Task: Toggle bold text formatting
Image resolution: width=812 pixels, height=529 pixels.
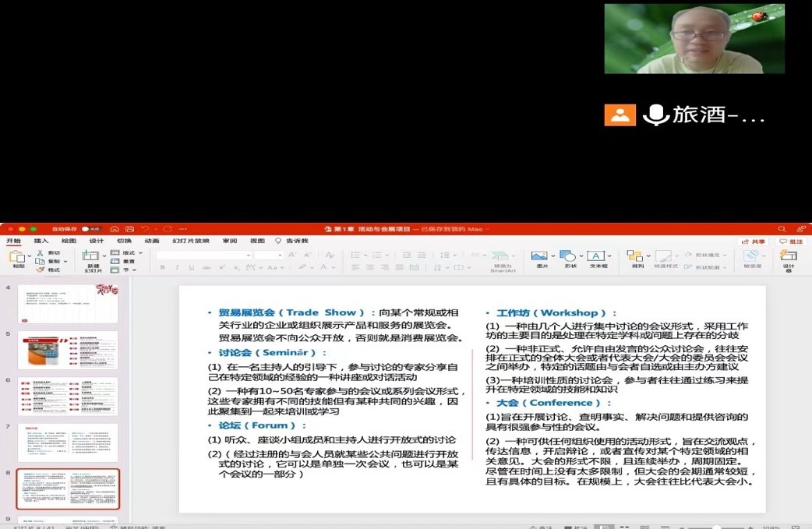Action: click(x=162, y=267)
